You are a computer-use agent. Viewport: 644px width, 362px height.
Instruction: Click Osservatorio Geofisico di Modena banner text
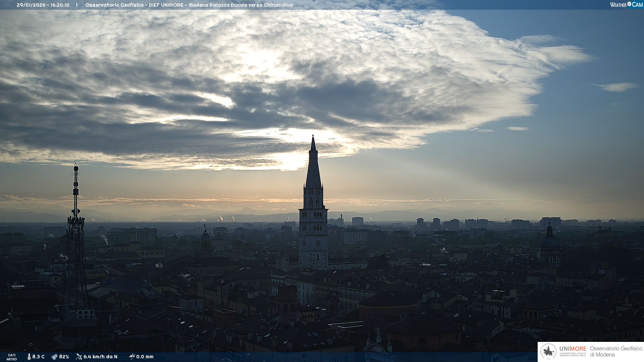click(x=616, y=352)
